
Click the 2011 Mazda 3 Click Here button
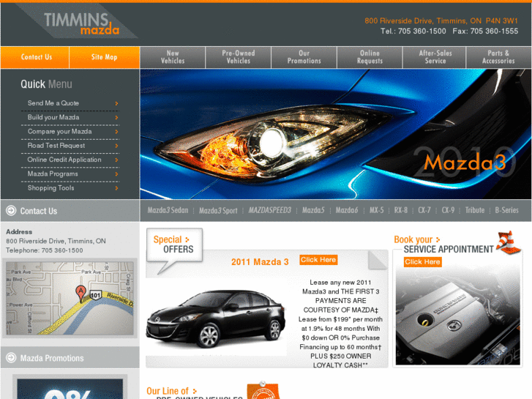click(x=318, y=260)
